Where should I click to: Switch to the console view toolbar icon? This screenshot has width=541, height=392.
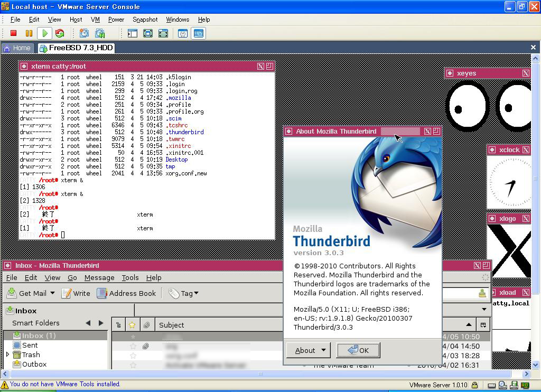coord(199,33)
